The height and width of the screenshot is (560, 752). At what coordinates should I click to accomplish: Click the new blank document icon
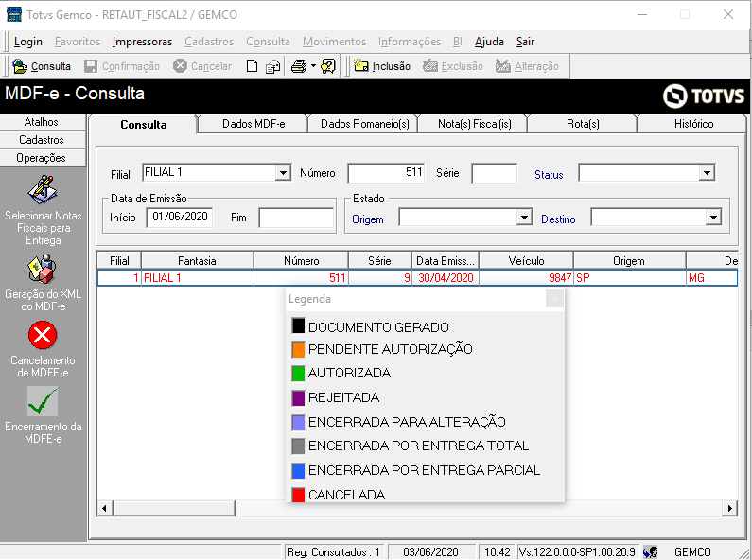[252, 66]
